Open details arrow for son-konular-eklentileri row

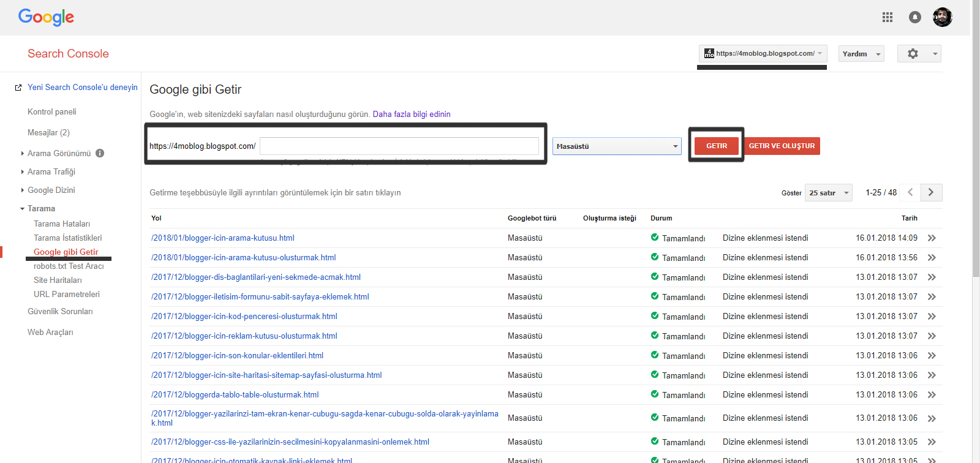point(932,356)
